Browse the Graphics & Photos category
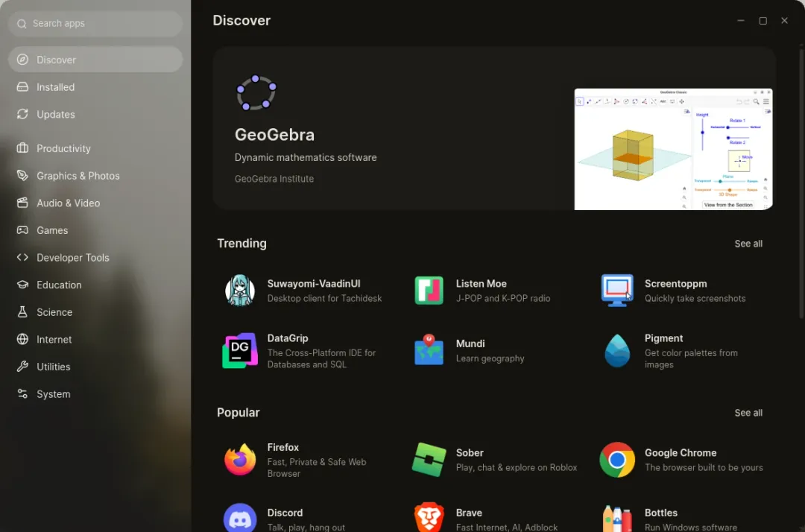This screenshot has height=532, width=805. [x=95, y=175]
